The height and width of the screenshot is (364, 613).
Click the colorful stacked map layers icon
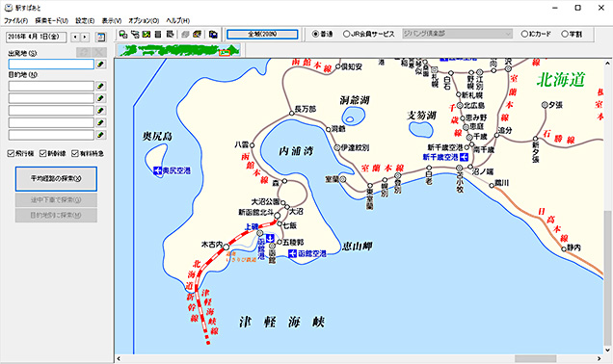click(x=198, y=35)
